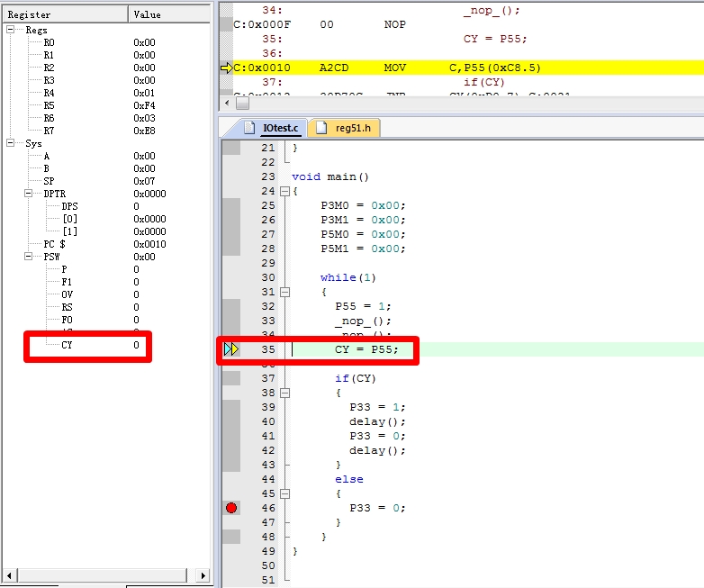This screenshot has width=704, height=588.
Task: Click the IOtest.c file icon on its tab
Action: 249,128
